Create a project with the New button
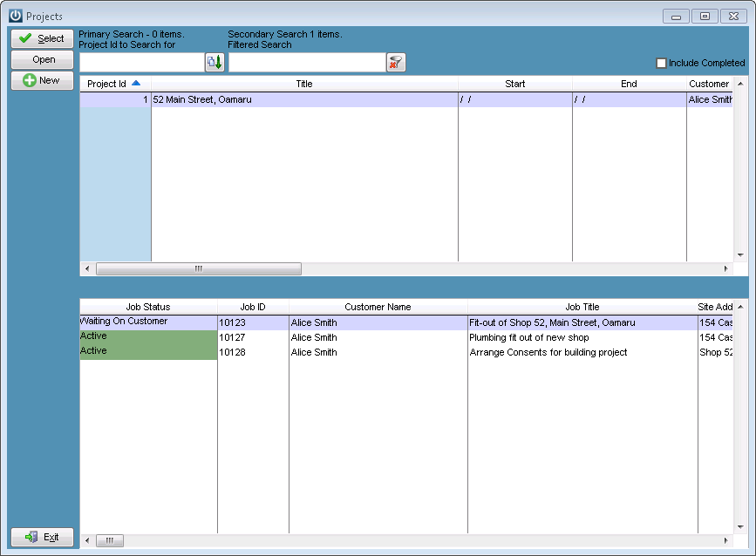The image size is (756, 556). point(43,80)
